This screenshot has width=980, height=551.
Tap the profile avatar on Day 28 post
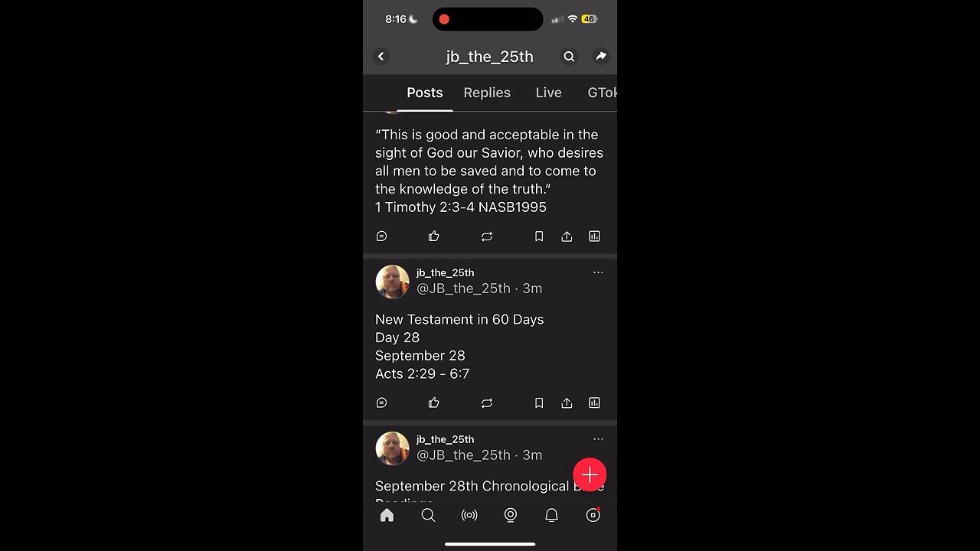tap(393, 282)
